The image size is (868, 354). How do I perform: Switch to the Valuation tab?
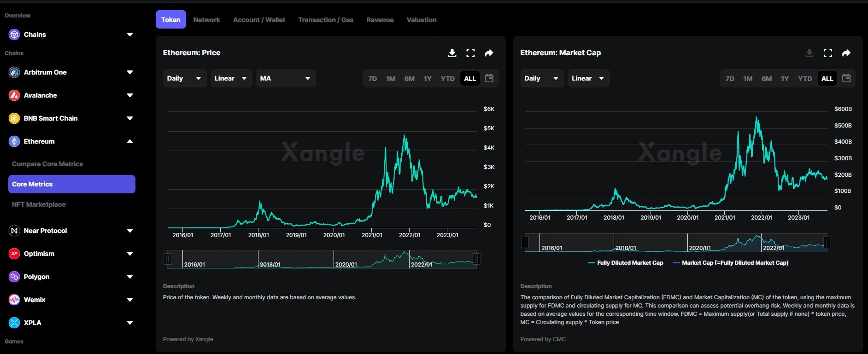[x=422, y=20]
